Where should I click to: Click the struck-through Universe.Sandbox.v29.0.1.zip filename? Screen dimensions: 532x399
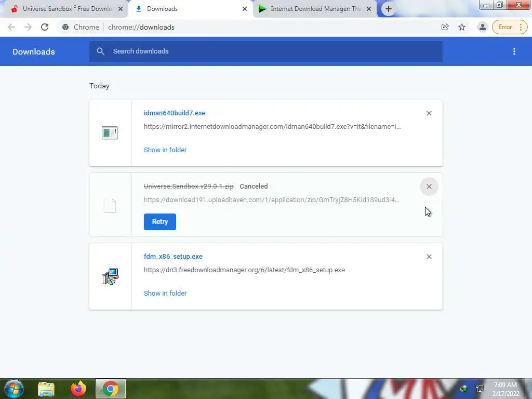pos(189,187)
